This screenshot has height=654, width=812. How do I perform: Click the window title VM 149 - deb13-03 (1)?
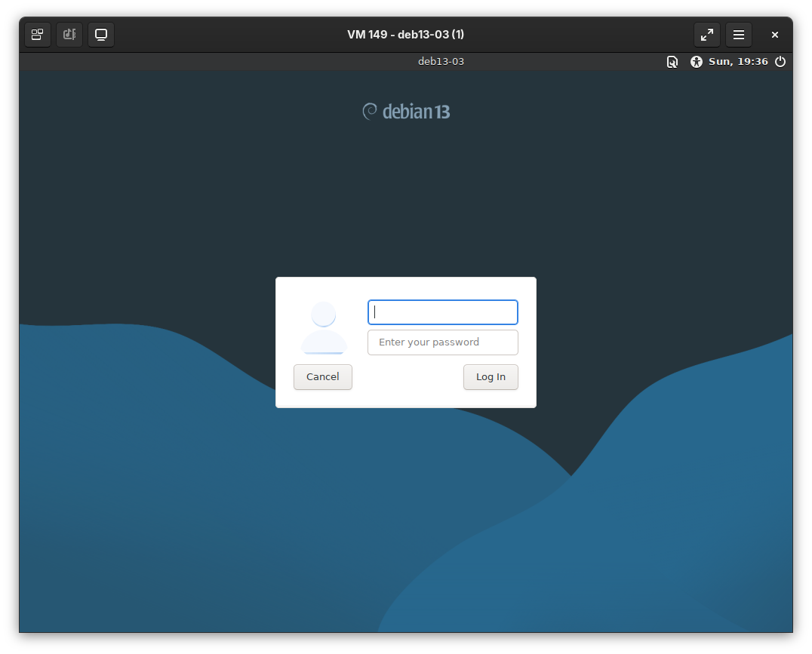click(405, 35)
